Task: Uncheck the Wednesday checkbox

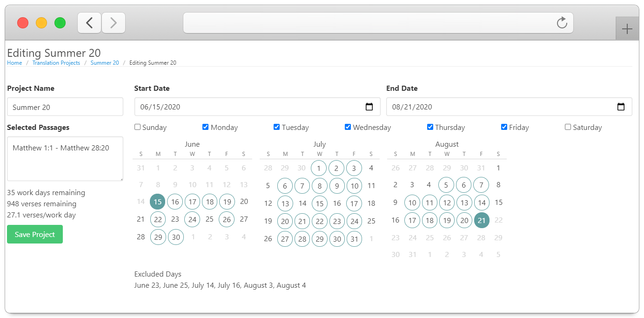Action: point(348,127)
